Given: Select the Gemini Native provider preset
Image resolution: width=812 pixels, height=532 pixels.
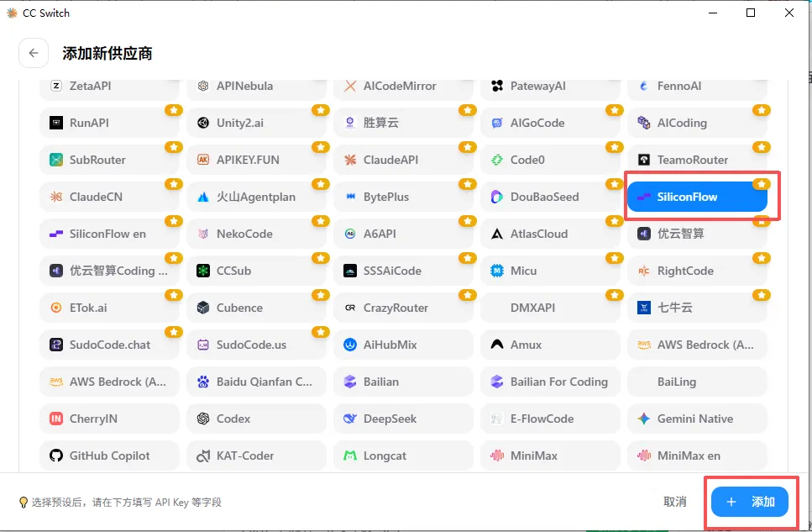Looking at the screenshot, I should pos(697,419).
